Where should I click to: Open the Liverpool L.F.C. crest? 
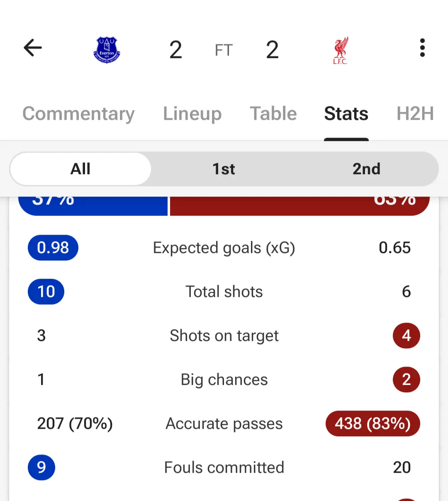341,50
